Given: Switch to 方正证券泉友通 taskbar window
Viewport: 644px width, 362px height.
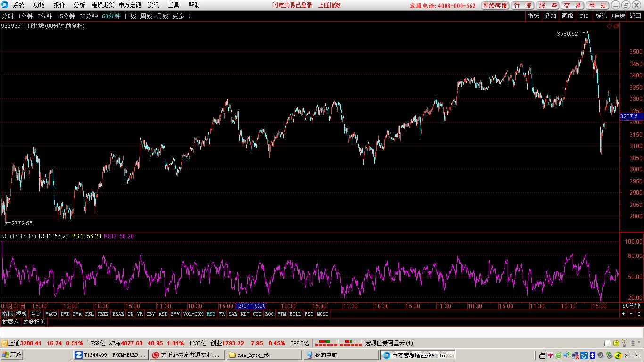Looking at the screenshot, I should tap(187, 355).
